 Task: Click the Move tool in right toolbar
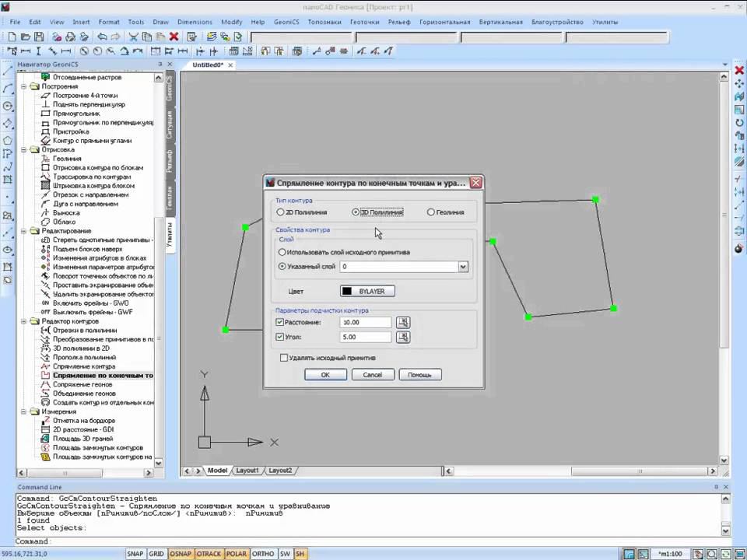pos(739,84)
